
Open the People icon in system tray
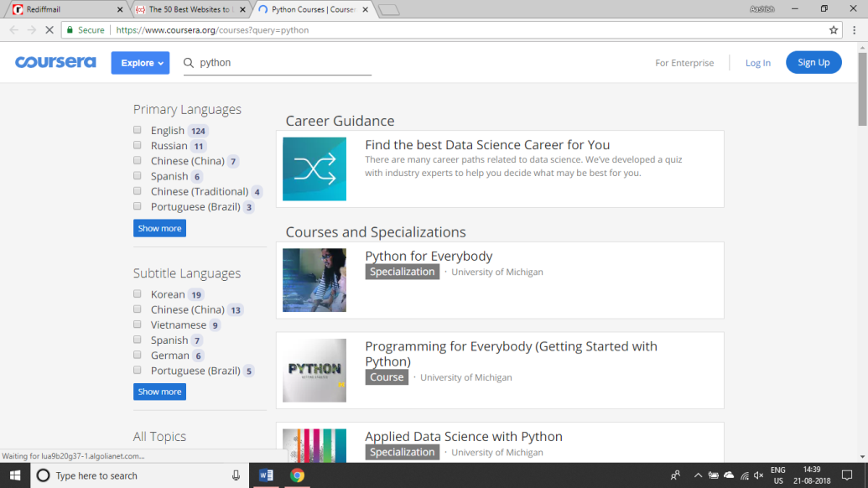[x=675, y=475]
